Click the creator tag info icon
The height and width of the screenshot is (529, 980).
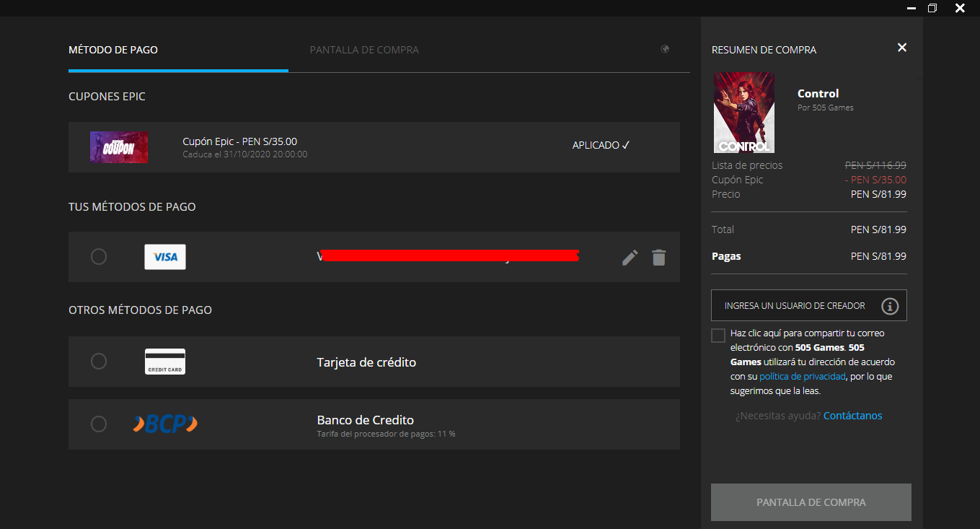[x=890, y=306]
